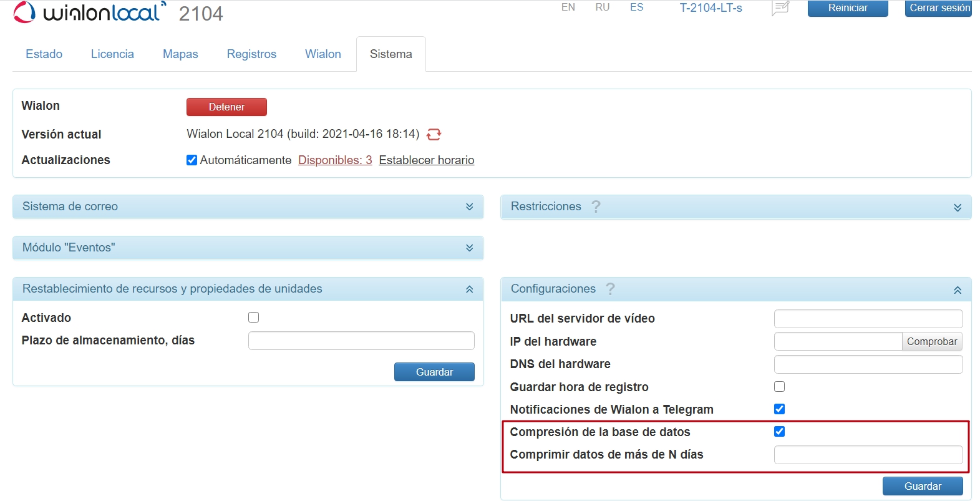Click Guardar under Configuraciones

pos(923,486)
